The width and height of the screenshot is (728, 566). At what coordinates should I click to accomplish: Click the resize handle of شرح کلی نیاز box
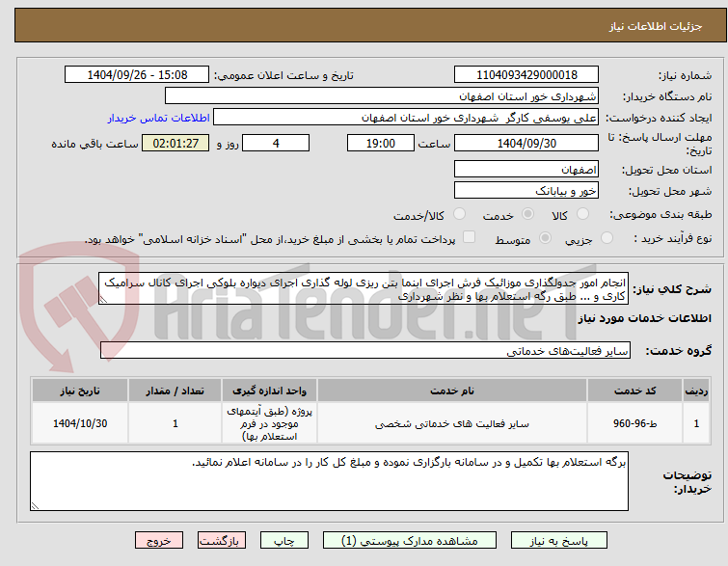(x=103, y=300)
